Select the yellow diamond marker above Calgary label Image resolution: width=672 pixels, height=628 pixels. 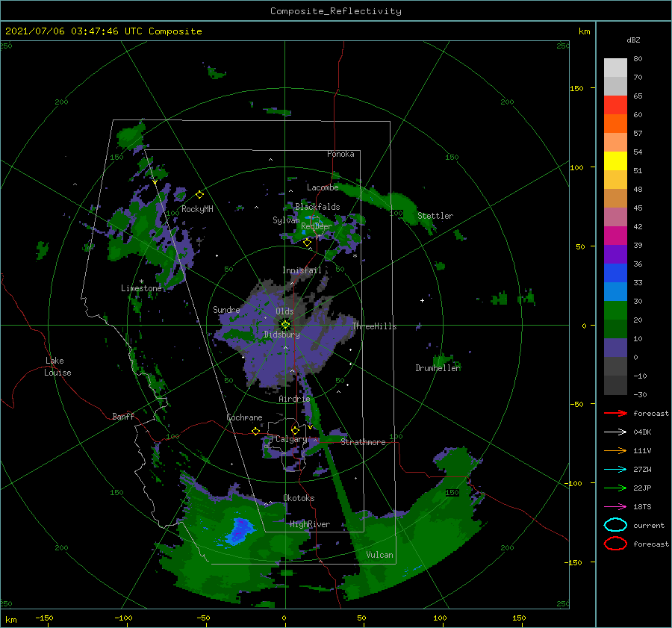coord(295,430)
